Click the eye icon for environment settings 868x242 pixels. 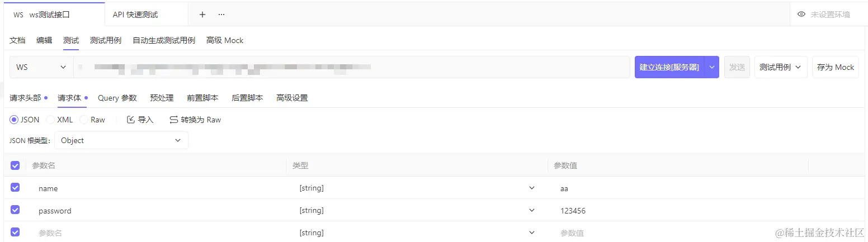point(801,15)
